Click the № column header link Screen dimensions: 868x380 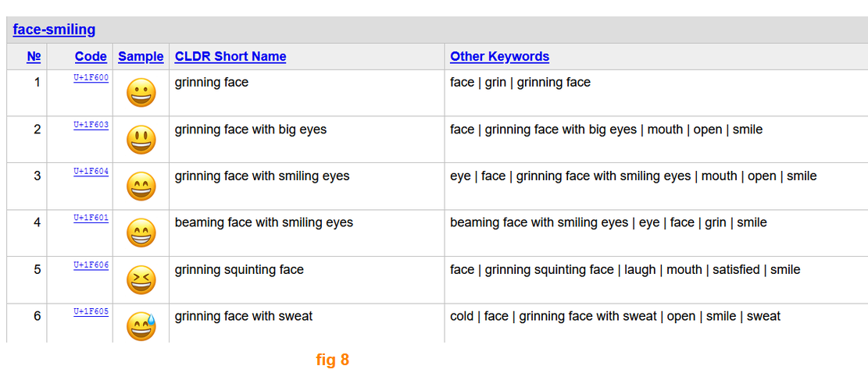point(34,56)
